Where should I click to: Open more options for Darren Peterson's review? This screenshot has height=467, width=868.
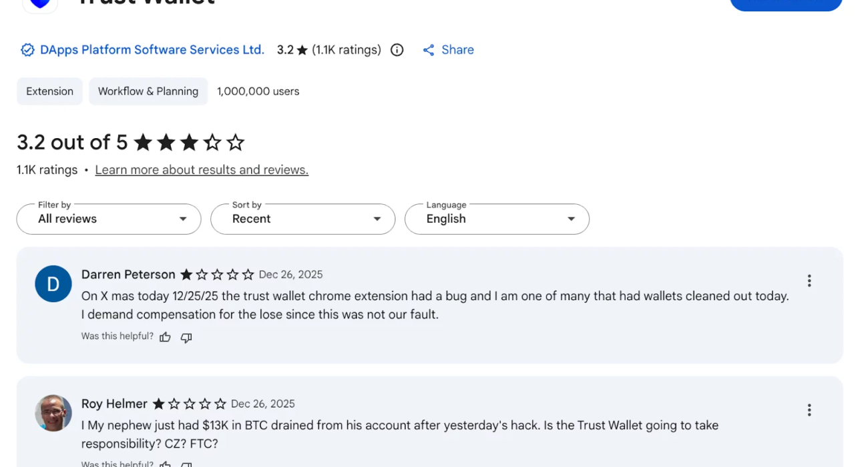pos(809,281)
